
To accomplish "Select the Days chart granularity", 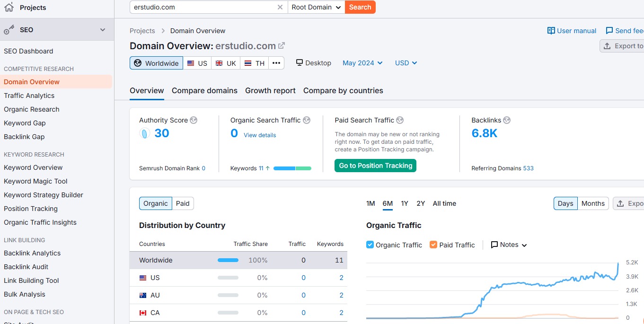I will click(565, 203).
